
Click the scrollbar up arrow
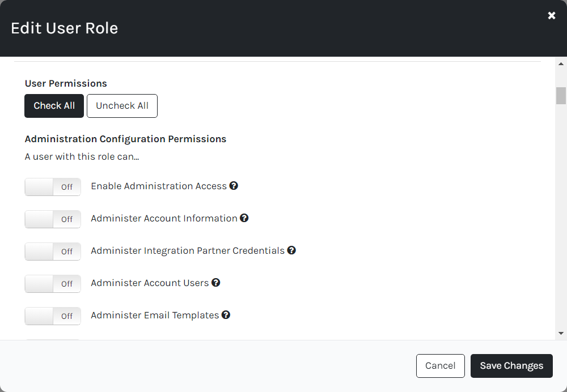[561, 64]
